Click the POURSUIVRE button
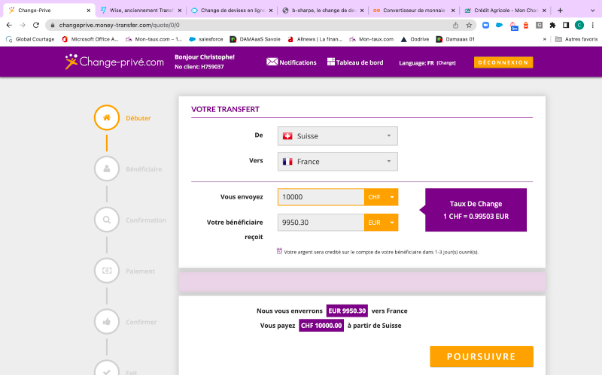This screenshot has height=375, width=602. (x=481, y=357)
